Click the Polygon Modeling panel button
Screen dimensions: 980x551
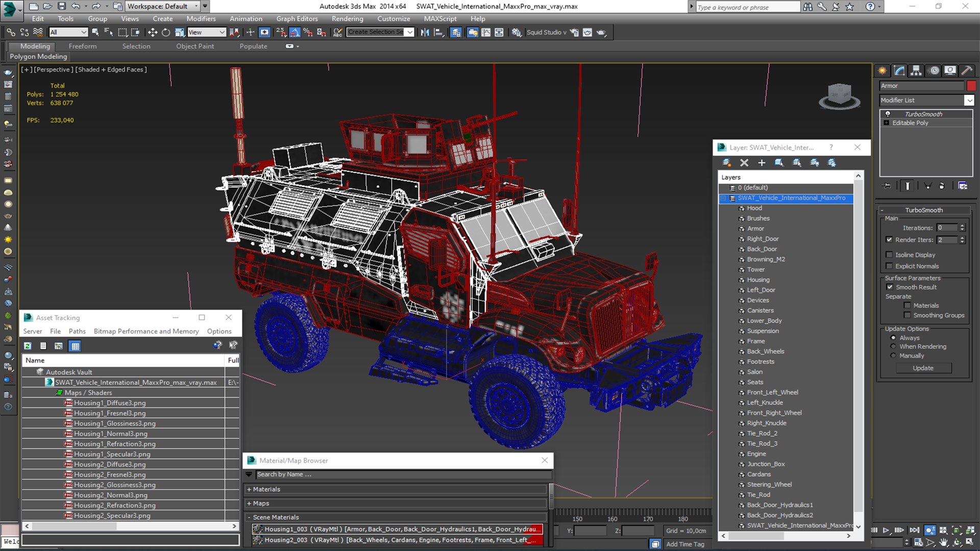[x=38, y=57]
